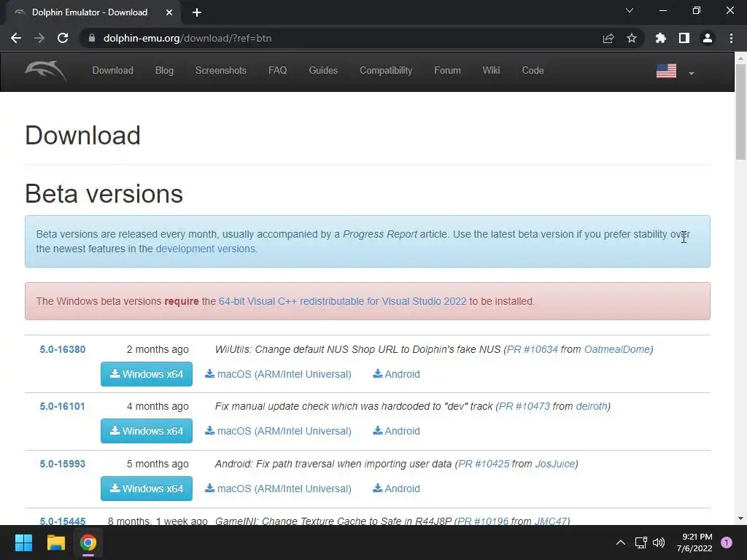Show hidden tray icons chevron
Screen dimensions: 747x560
click(620, 542)
